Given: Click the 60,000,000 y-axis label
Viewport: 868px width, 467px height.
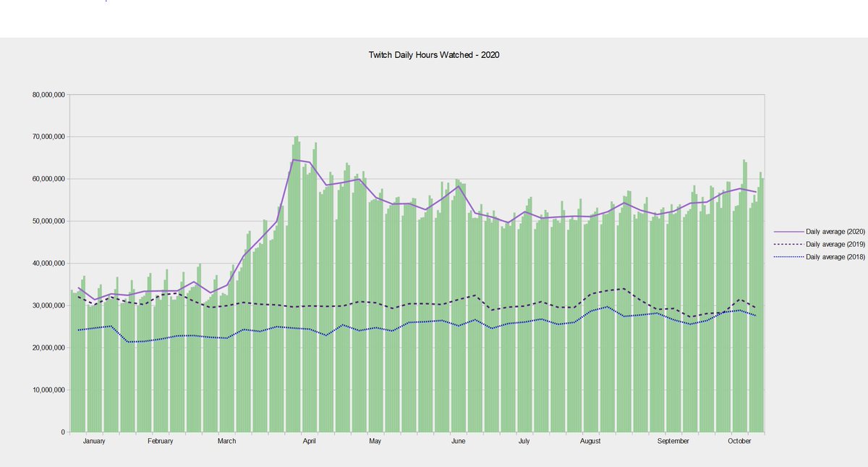Looking at the screenshot, I should point(48,179).
